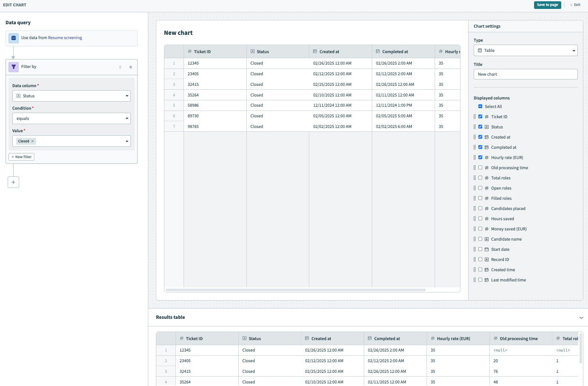The width and height of the screenshot is (588, 386).
Task: Click the plus icon to add query step
Action: click(x=13, y=182)
